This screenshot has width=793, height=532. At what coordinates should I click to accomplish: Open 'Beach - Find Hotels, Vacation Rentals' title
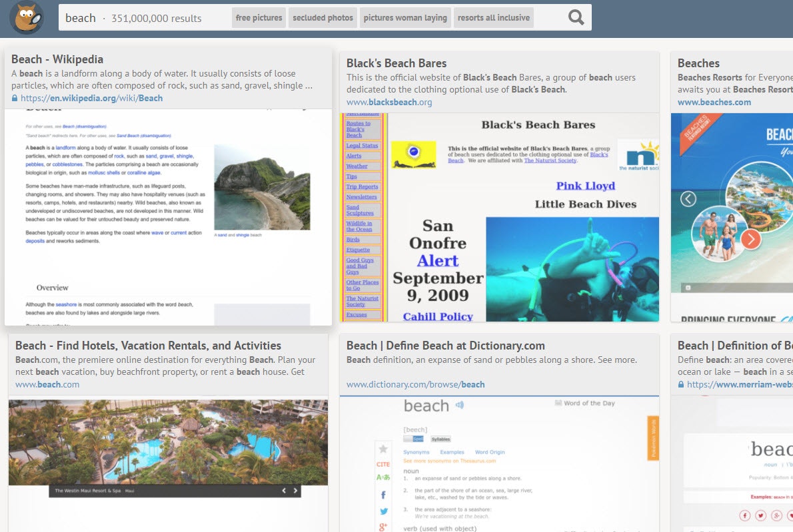(x=148, y=346)
